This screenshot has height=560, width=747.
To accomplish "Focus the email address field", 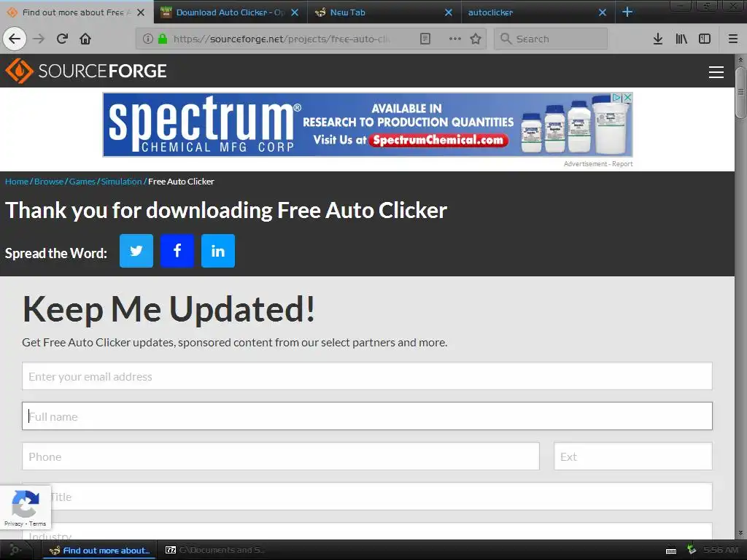I will tap(367, 376).
